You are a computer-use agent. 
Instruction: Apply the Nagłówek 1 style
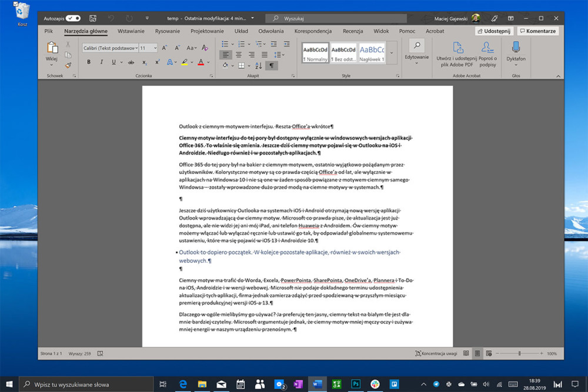(372, 52)
